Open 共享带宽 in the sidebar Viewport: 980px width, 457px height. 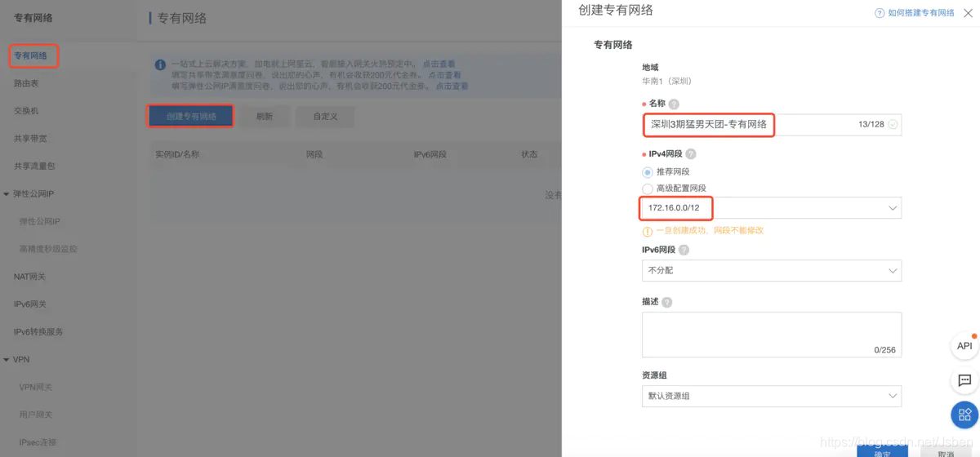pos(30,139)
